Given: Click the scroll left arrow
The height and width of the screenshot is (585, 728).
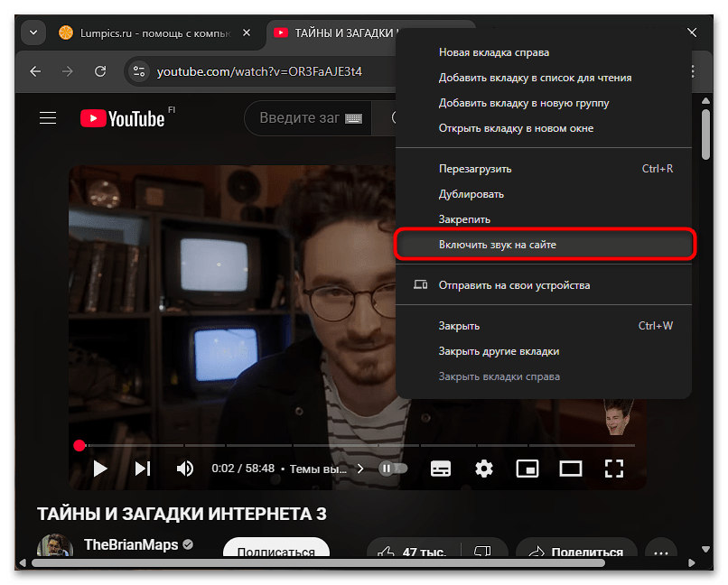Looking at the screenshot, I should pos(23,562).
